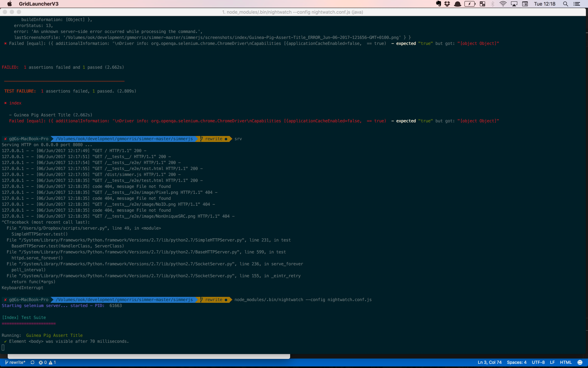Viewport: 588px width, 368px height.
Task: Zoom the terminal window
Action: click(x=19, y=12)
